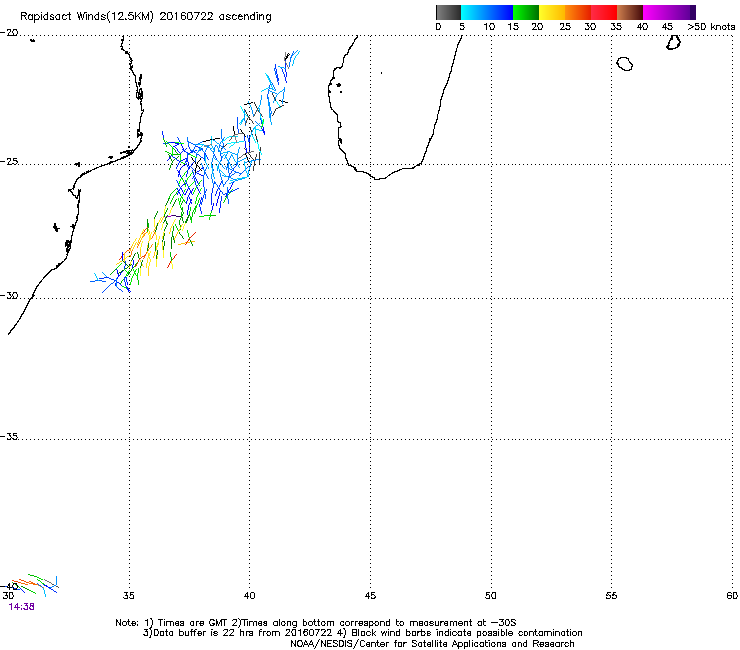Select the green 15-20 knots legend segment
Viewport: 740px width, 650px height.
click(526, 12)
